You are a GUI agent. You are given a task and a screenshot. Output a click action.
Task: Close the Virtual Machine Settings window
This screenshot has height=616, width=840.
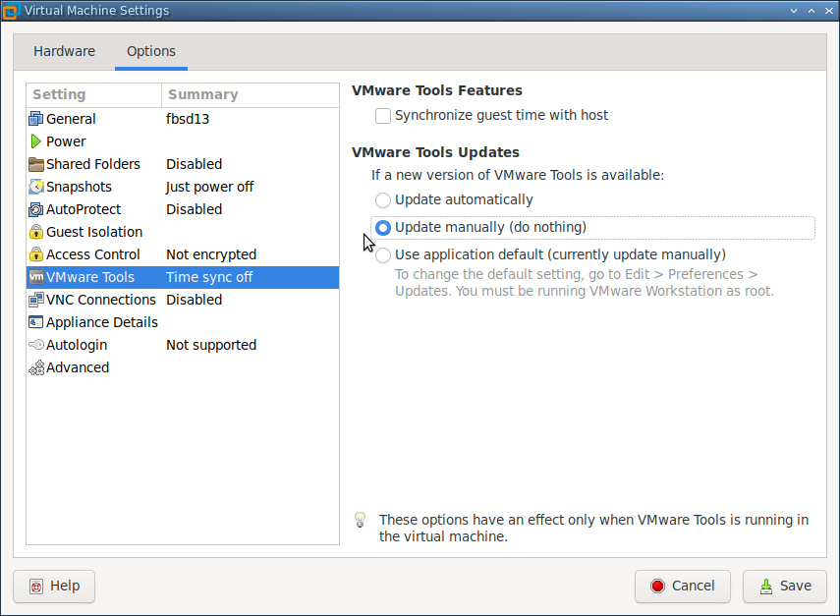click(829, 11)
